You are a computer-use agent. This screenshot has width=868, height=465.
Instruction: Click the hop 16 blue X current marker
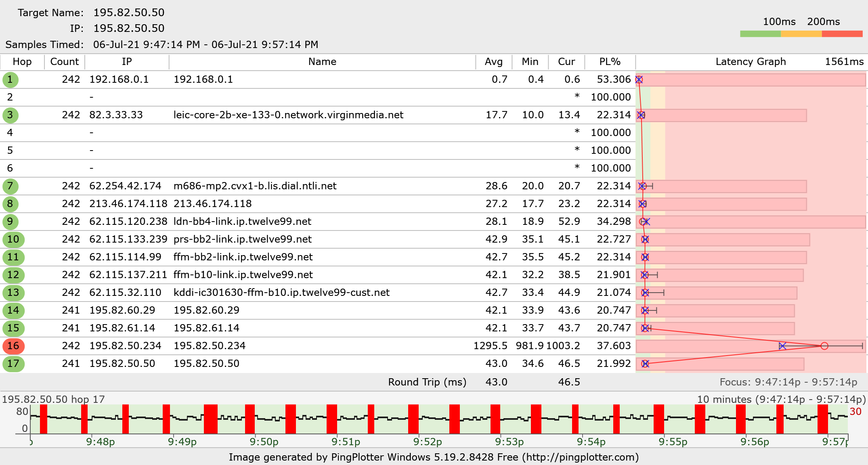(782, 346)
